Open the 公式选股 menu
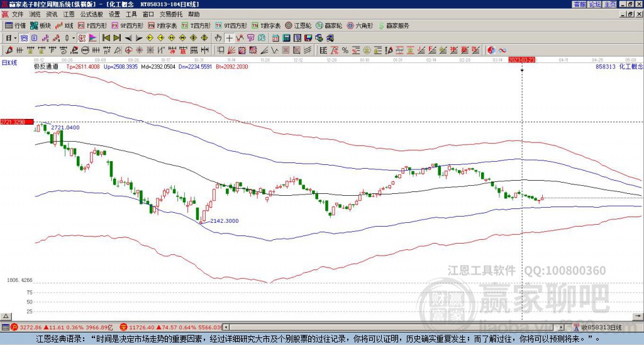The width and height of the screenshot is (644, 345). 92,14
